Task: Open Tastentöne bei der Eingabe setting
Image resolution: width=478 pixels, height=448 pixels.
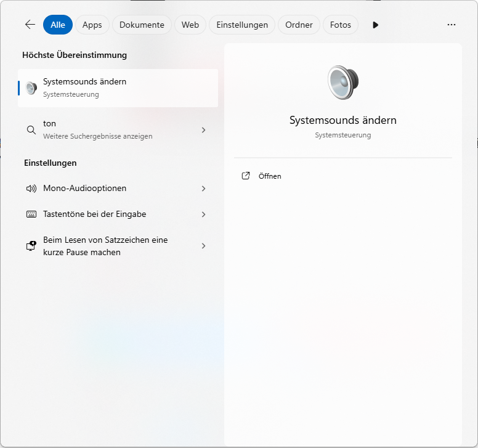Action: click(x=118, y=214)
